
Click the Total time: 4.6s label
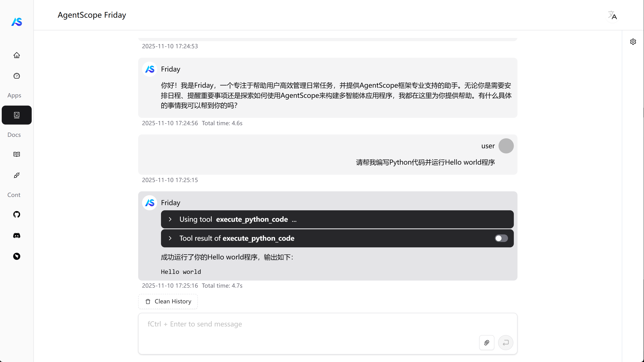click(x=222, y=123)
